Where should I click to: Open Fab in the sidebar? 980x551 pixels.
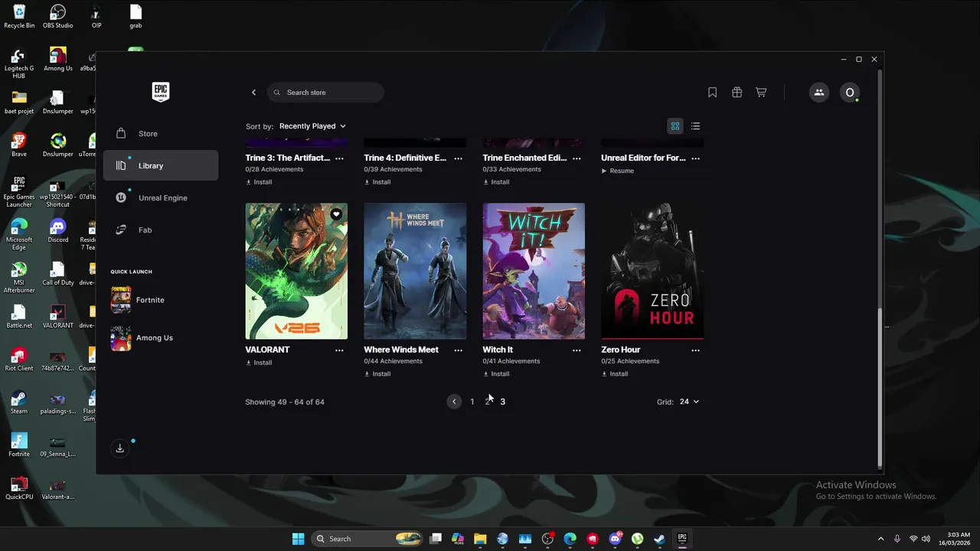pos(161,230)
